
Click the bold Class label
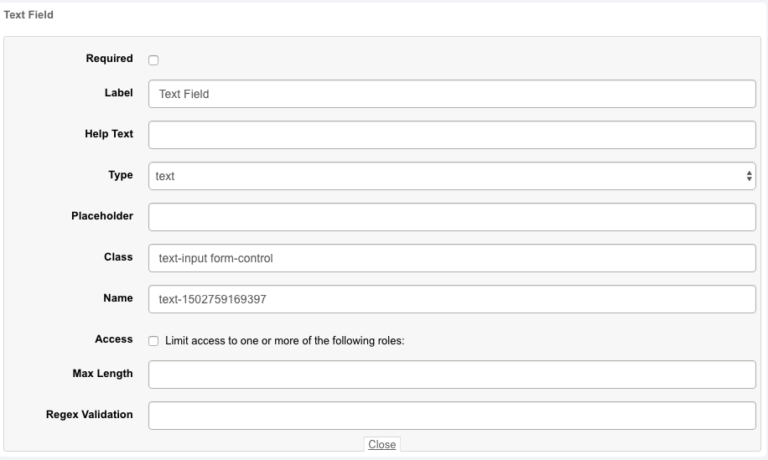coord(118,257)
